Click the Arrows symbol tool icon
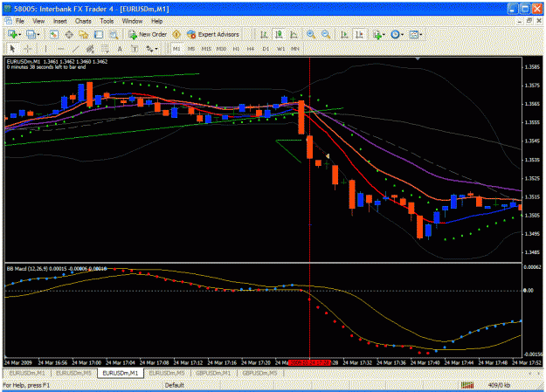The height and width of the screenshot is (392, 546). point(149,49)
